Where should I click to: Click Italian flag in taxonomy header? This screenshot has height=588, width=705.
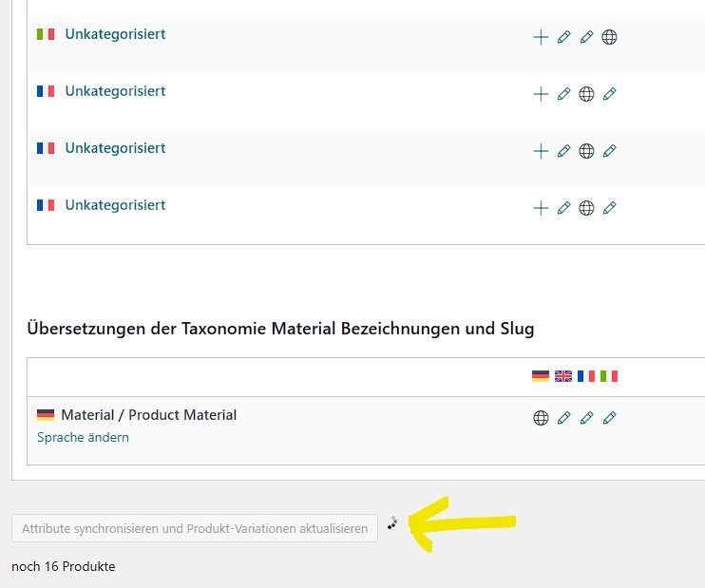point(609,376)
